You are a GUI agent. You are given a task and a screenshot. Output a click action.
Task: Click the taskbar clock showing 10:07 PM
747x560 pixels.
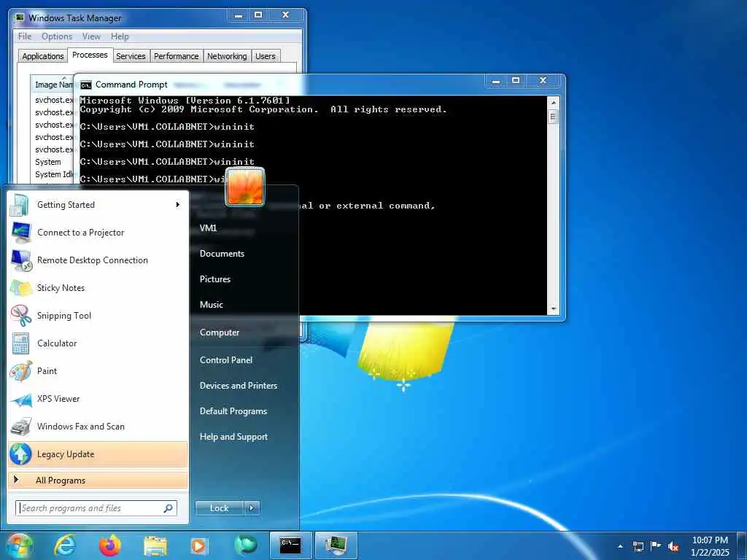[x=710, y=546]
